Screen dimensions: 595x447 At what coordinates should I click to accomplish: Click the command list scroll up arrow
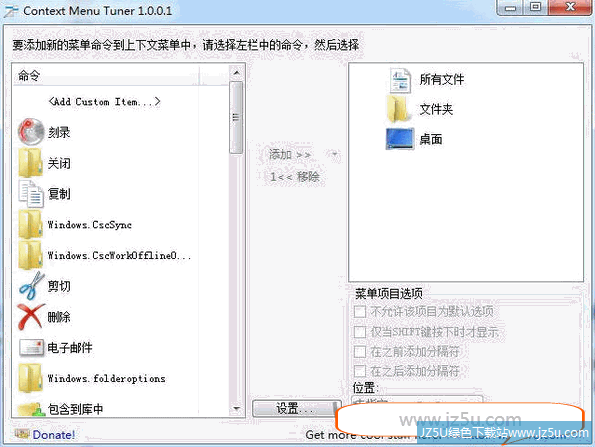point(236,72)
